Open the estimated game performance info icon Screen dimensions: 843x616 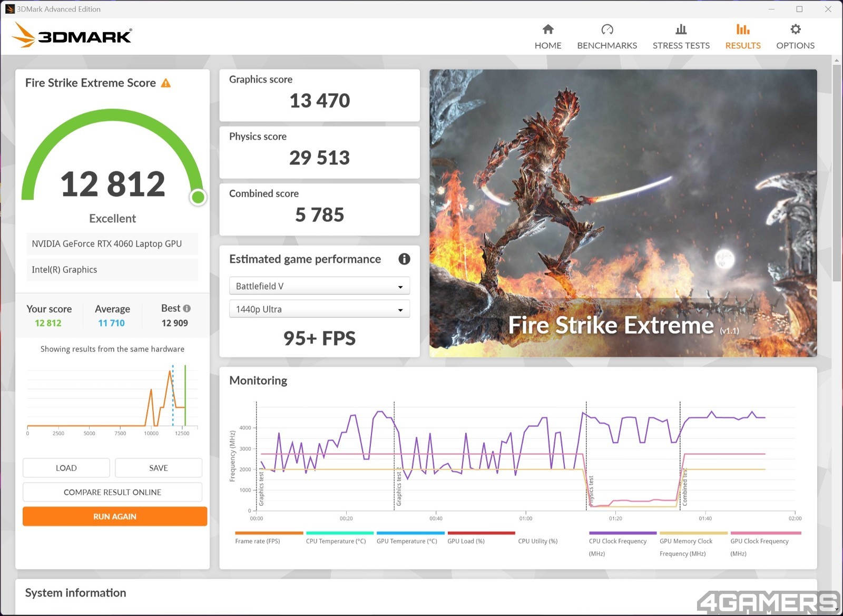click(x=404, y=259)
